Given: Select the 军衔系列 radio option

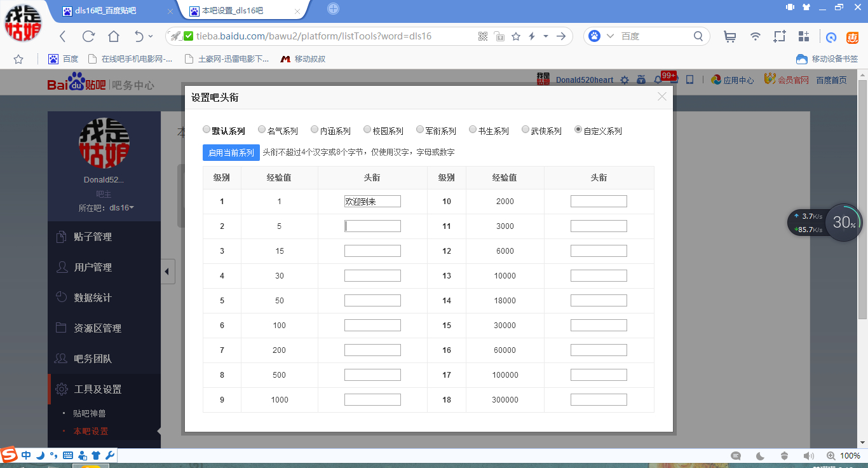Looking at the screenshot, I should [x=420, y=130].
